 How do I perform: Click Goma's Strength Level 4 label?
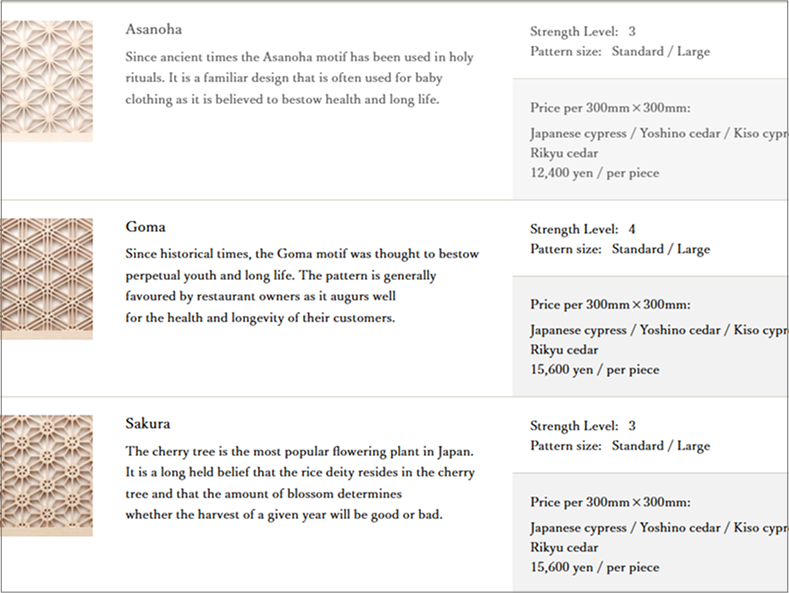[x=583, y=229]
